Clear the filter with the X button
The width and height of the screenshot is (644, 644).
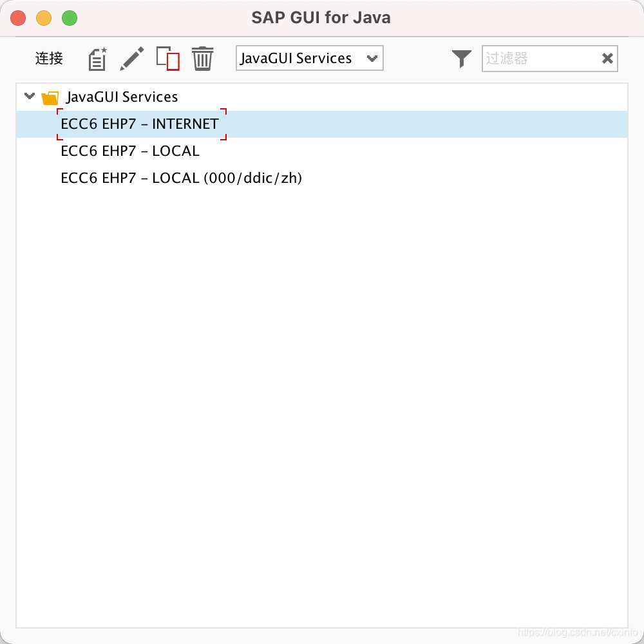[x=607, y=59]
